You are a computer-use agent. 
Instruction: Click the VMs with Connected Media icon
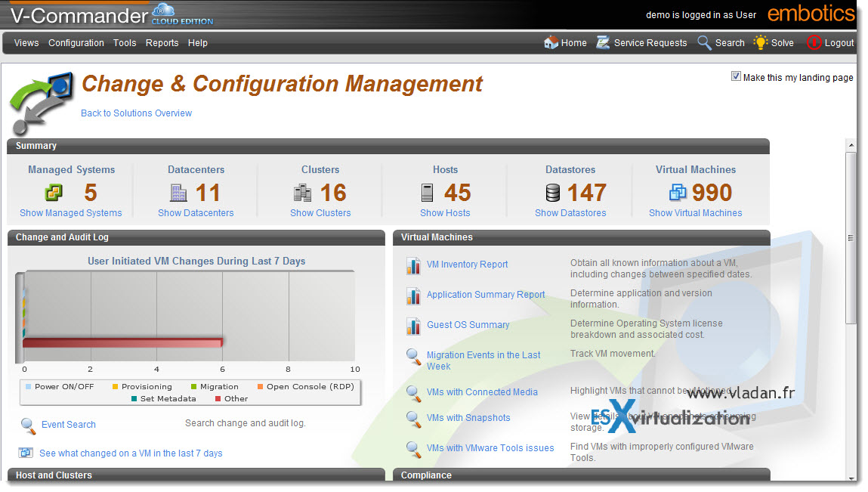pos(413,394)
